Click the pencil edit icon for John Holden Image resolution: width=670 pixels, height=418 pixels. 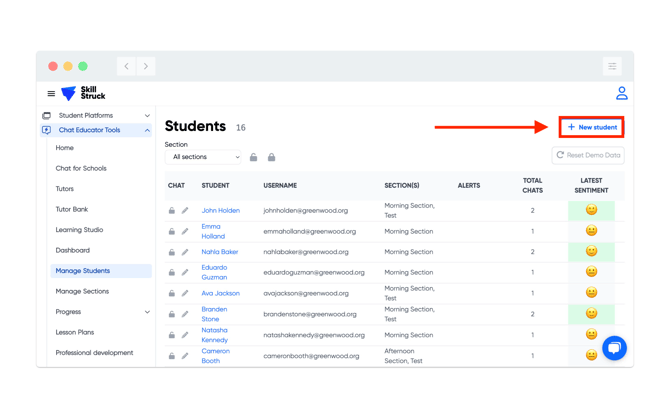(185, 211)
